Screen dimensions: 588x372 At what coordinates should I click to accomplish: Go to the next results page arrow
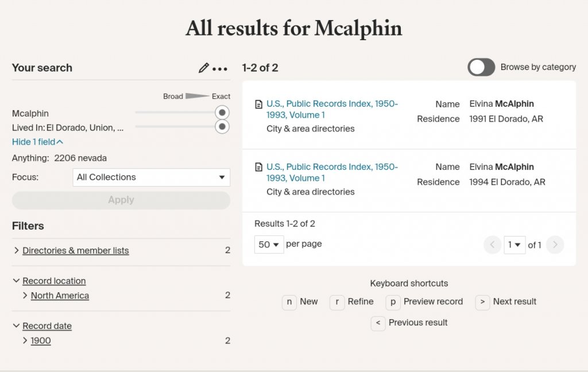click(554, 245)
